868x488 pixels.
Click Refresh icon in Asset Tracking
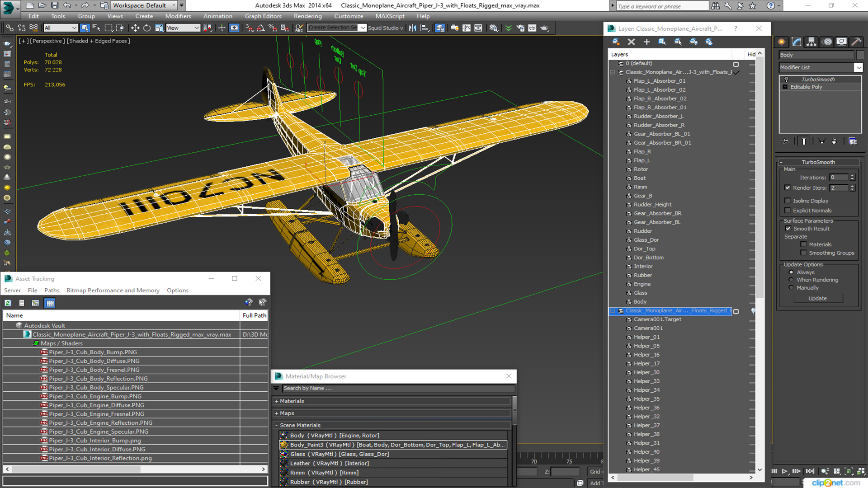(x=8, y=303)
